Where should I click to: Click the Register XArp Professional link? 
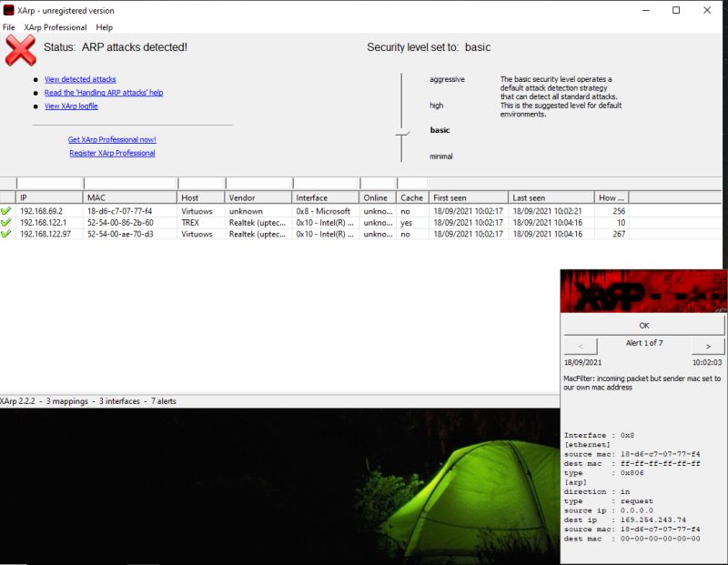110,152
